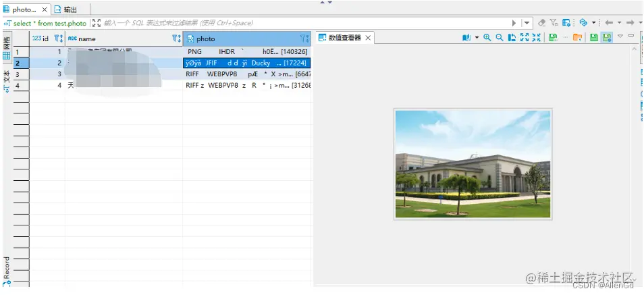Click the expand filter panel arrows icon

coord(97,23)
